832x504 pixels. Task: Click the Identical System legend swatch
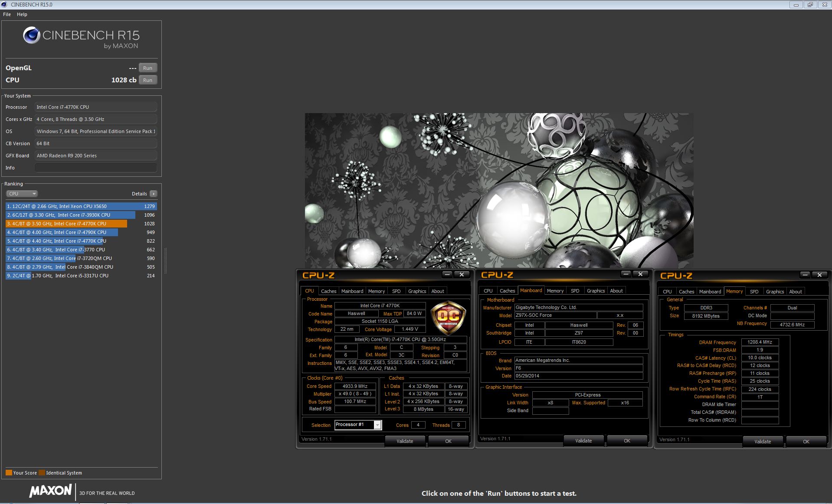click(42, 473)
